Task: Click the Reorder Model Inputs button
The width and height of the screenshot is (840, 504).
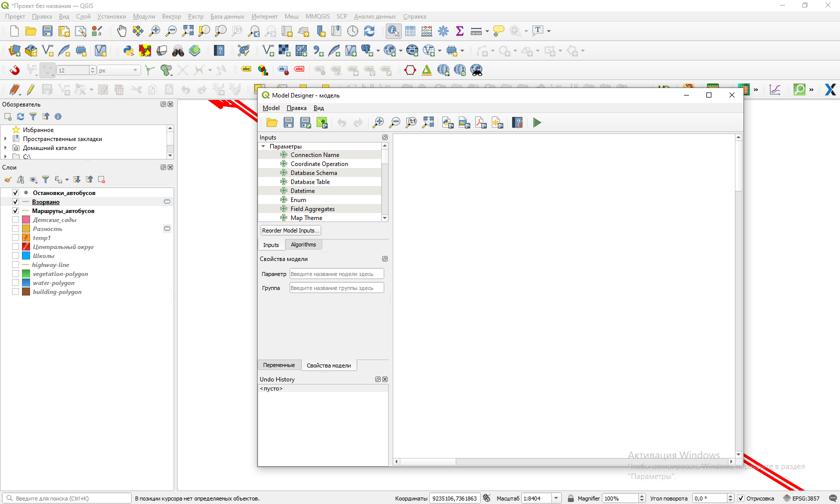Action: click(290, 230)
